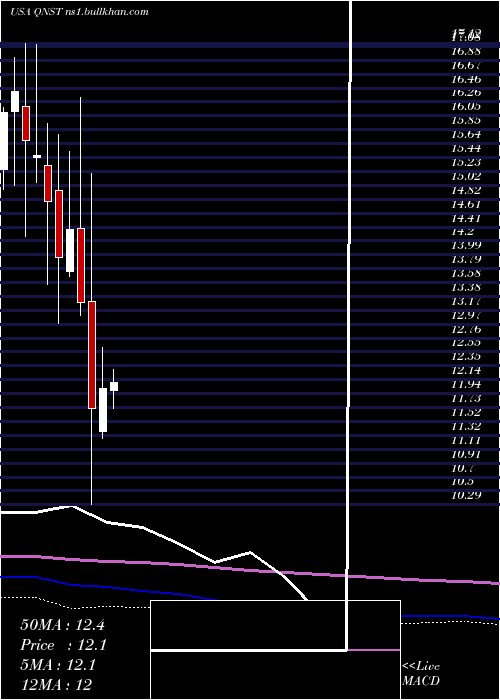This screenshot has width=500, height=700.
Task: Click the 12.76 price axis label
Action: [x=466, y=329]
